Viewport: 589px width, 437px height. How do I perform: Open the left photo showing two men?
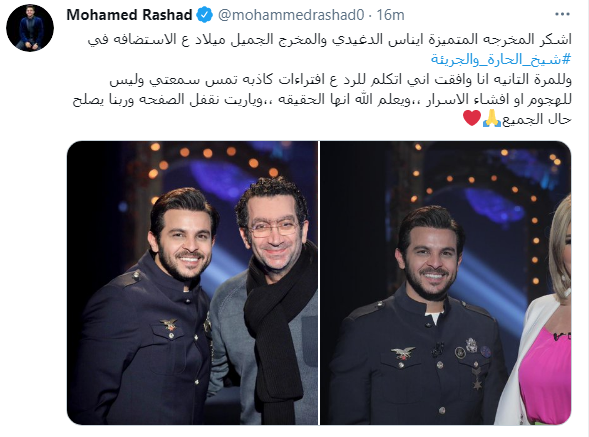click(x=192, y=283)
